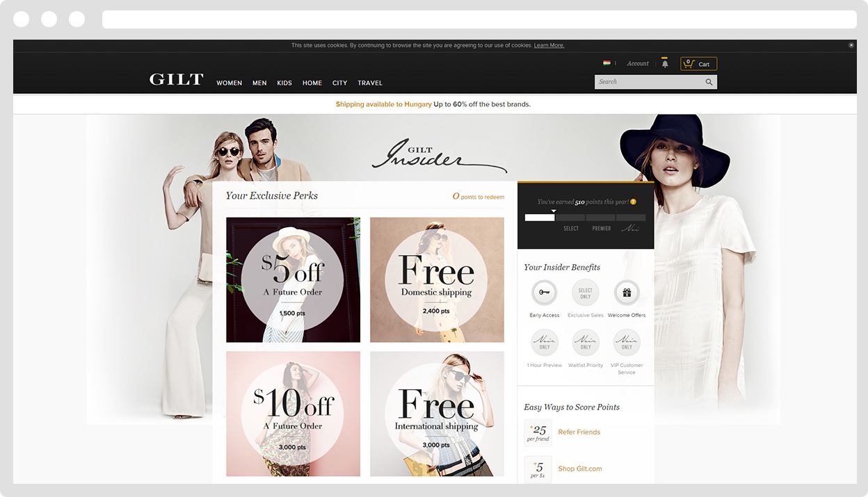Click the points help question mark icon

[633, 202]
